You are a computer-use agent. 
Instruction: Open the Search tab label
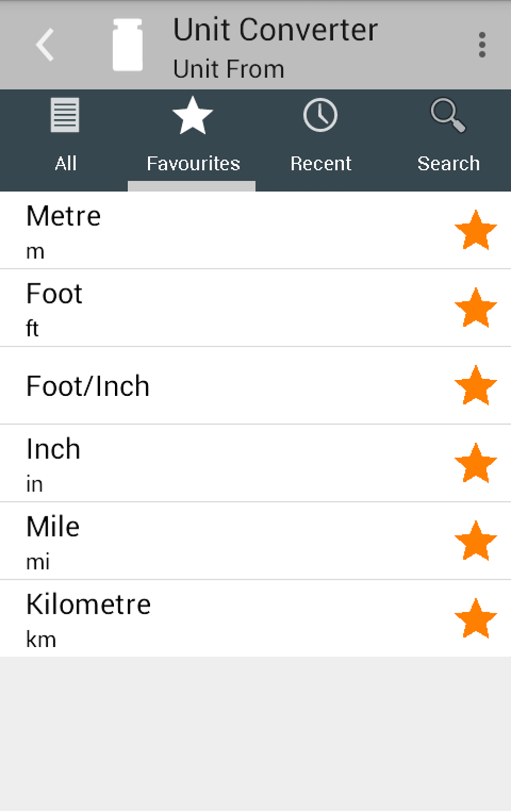pos(448,163)
